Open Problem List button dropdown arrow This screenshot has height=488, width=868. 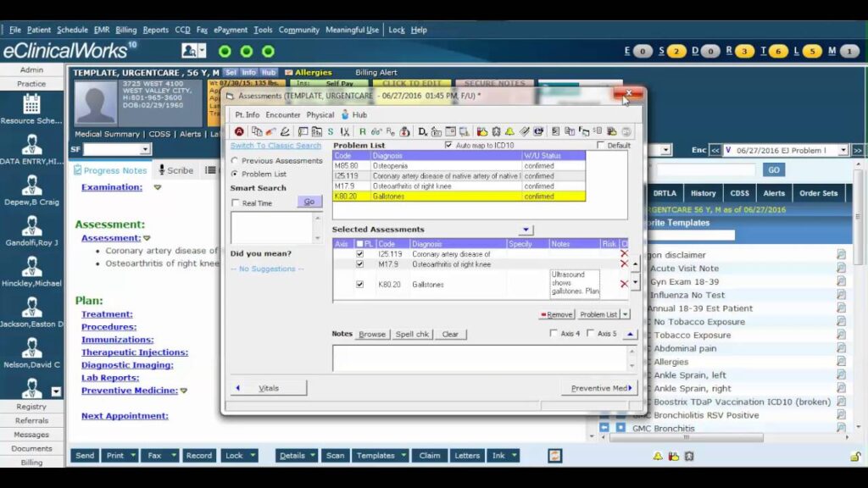coord(626,314)
